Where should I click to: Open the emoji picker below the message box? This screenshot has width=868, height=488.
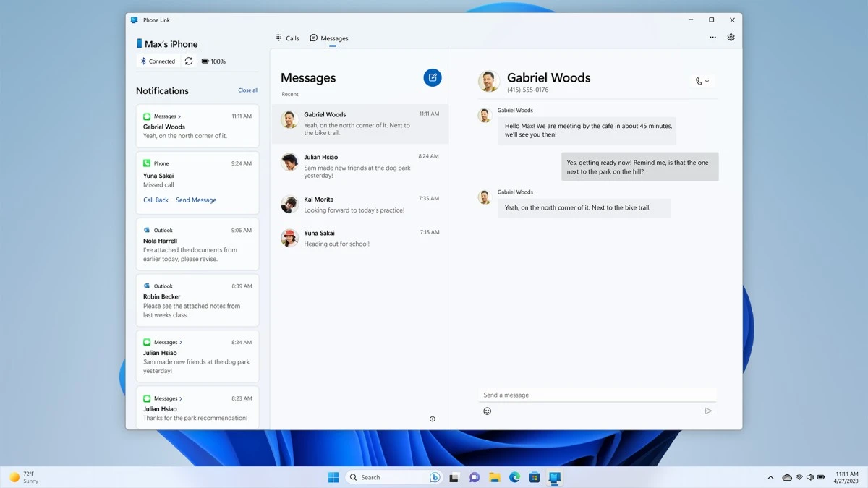(x=487, y=411)
